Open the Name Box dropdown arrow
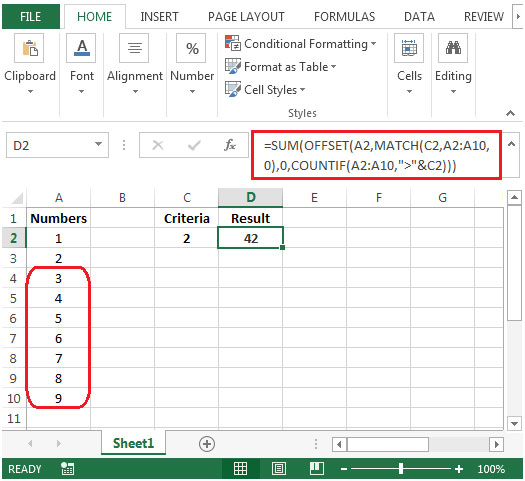 tap(98, 145)
